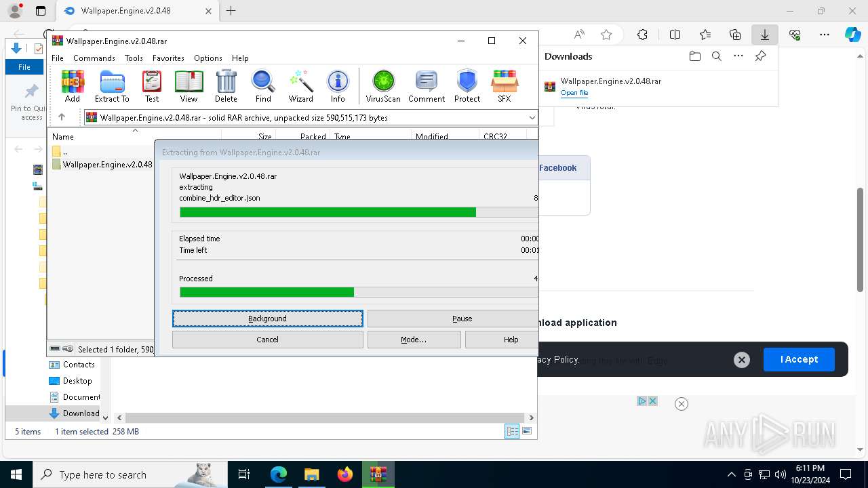
Task: Open the Commands menu
Action: pos(94,58)
